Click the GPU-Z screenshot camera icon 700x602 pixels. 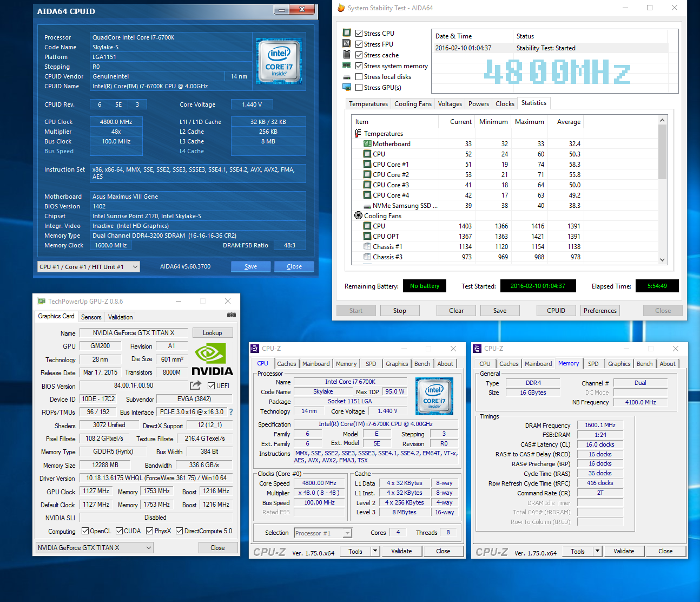click(x=231, y=315)
